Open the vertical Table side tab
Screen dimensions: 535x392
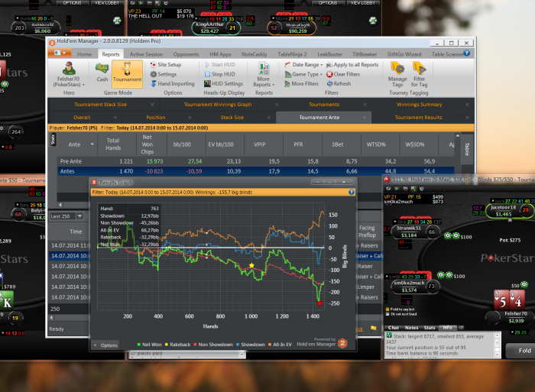click(467, 149)
